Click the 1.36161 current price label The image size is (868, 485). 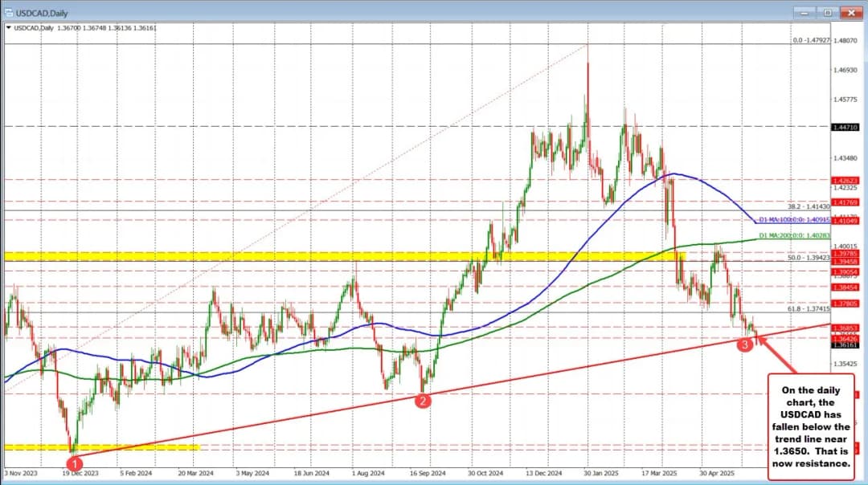click(x=846, y=344)
